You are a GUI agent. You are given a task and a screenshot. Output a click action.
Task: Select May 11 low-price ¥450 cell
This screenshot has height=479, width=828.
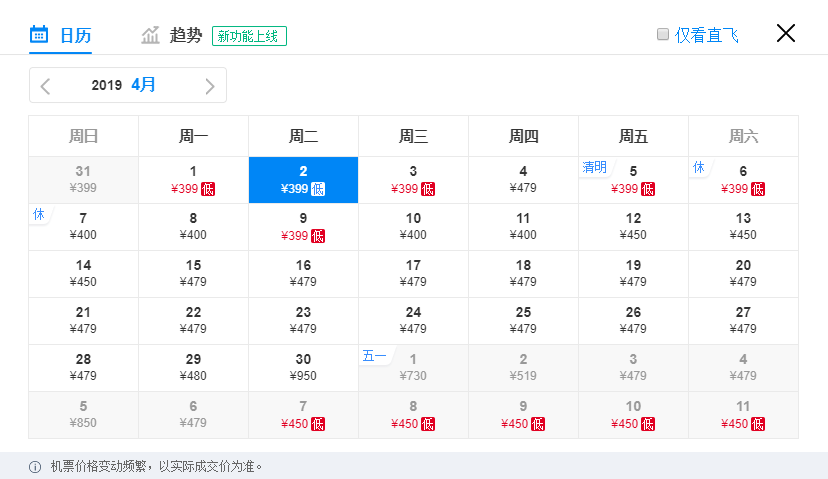pyautogui.click(x=744, y=415)
